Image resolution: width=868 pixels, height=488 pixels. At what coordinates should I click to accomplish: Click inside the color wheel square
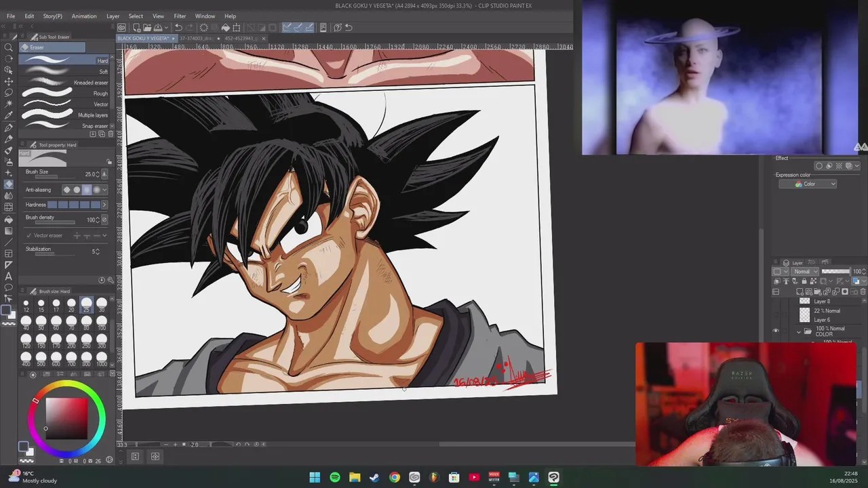coord(66,419)
